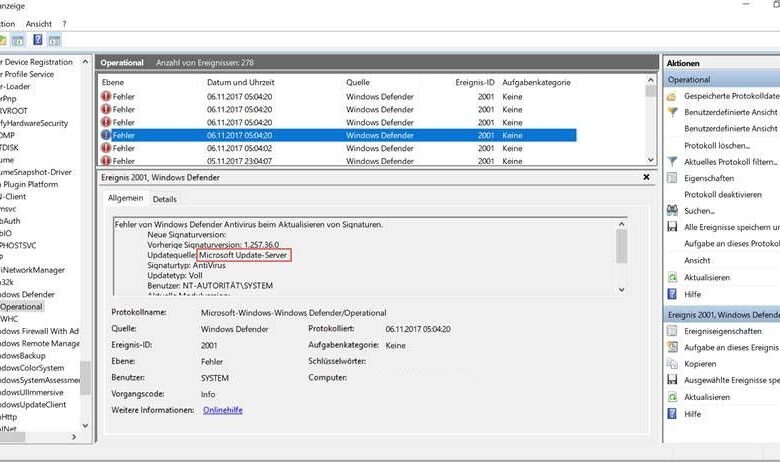Click the Kopieren icon
780x462 pixels.
pos(672,364)
